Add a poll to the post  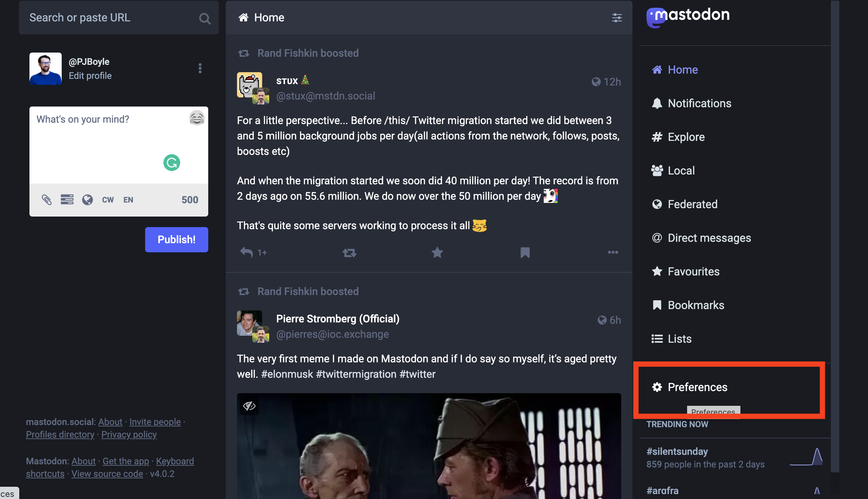click(x=67, y=200)
